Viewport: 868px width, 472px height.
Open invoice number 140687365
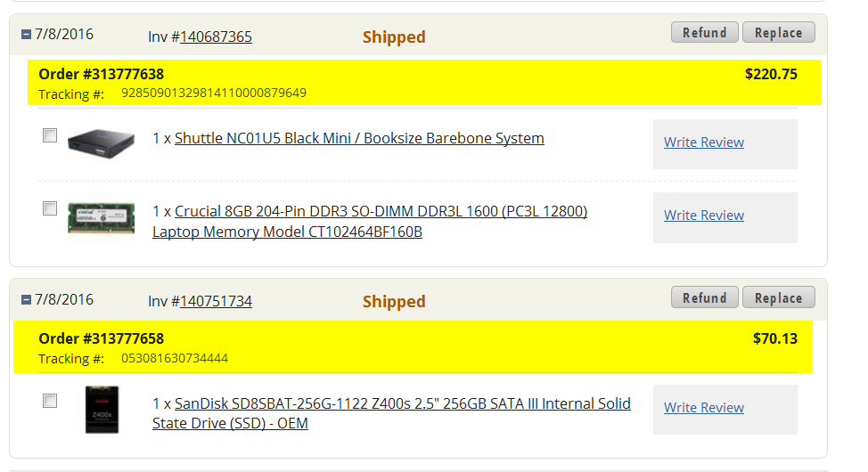216,37
